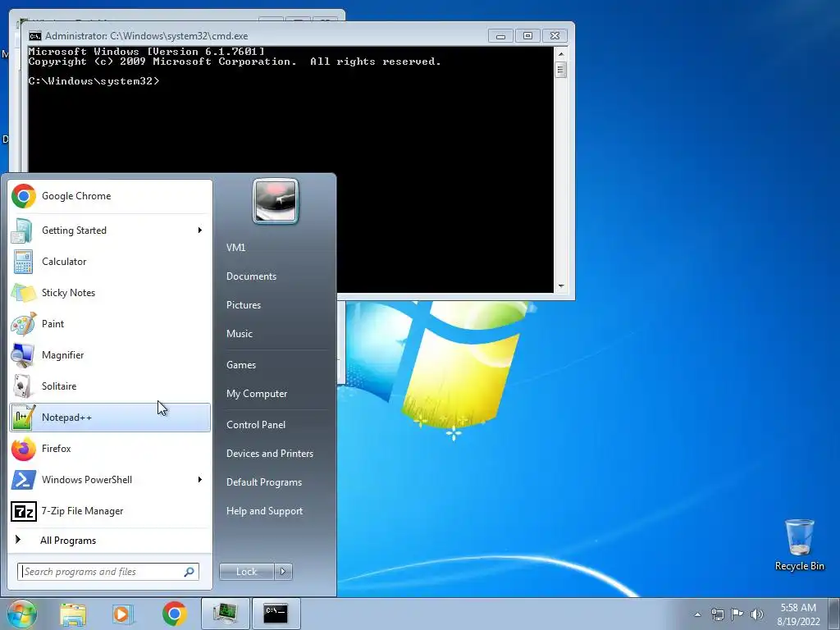Image resolution: width=840 pixels, height=630 pixels.
Task: Open Action Center flag icon
Action: click(737, 614)
